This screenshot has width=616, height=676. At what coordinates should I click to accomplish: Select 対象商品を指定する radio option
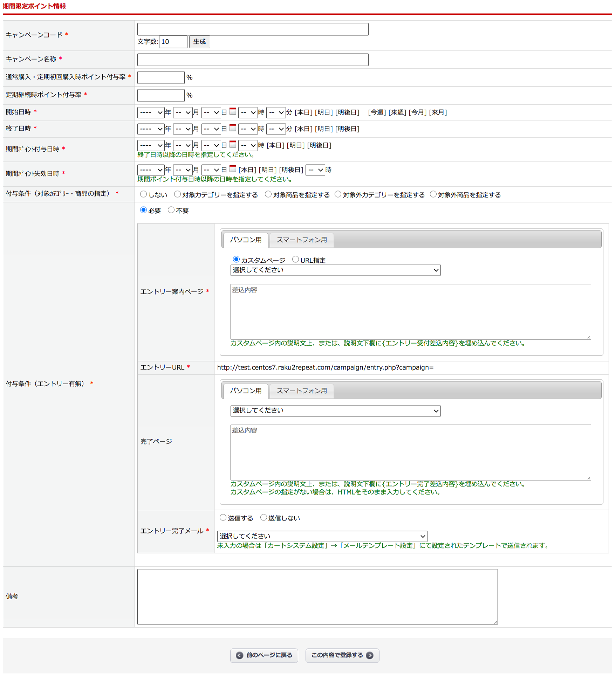[268, 194]
